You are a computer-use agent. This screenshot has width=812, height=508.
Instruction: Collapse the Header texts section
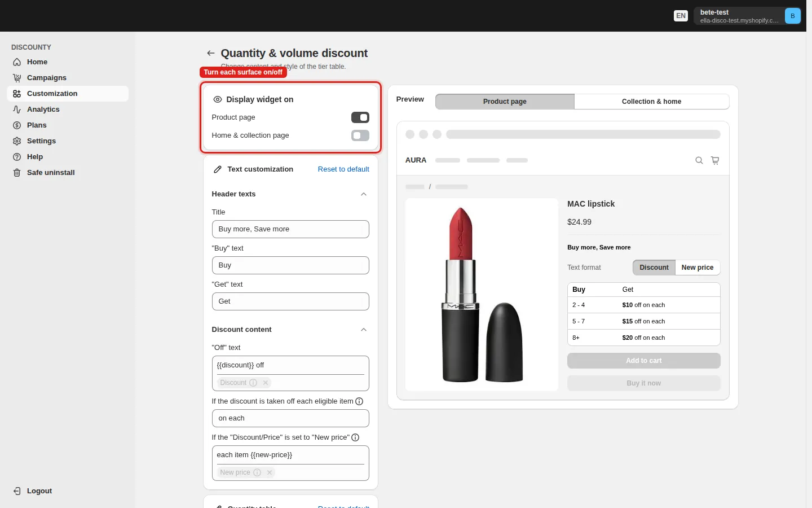(364, 194)
